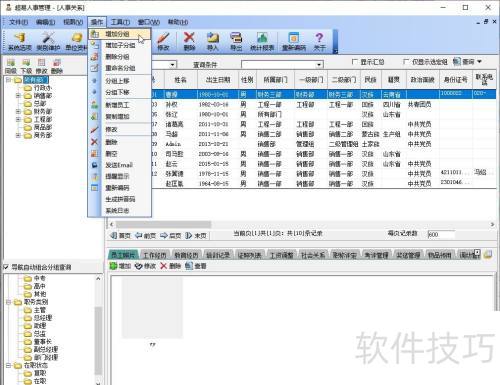Image resolution: width=500 pixels, height=385 pixels.
Task: Choose 发送Email menu item
Action: click(120, 165)
